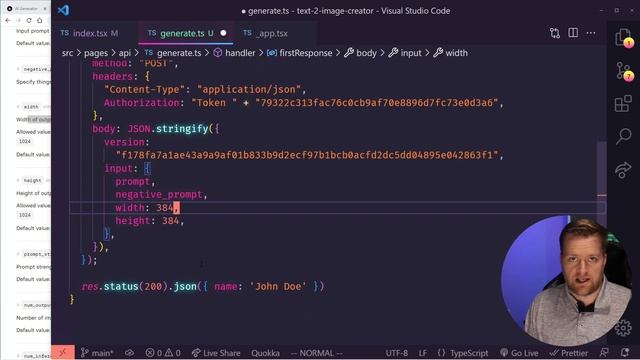Viewport: 640px width, 360px height.
Task: Click the src breadcrumb
Action: 67,53
